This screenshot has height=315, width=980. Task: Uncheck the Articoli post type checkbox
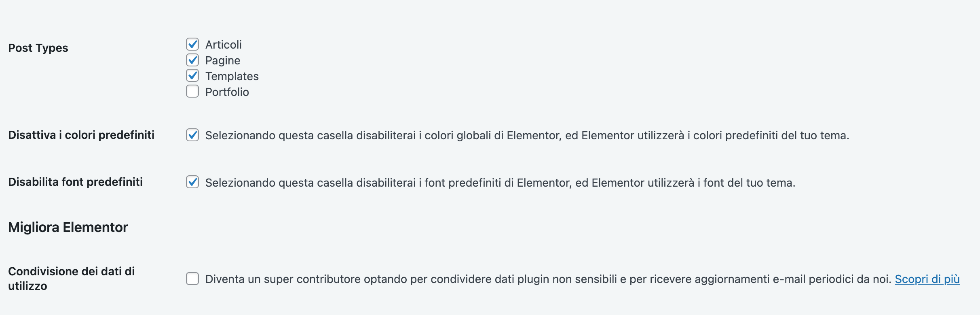coord(192,44)
